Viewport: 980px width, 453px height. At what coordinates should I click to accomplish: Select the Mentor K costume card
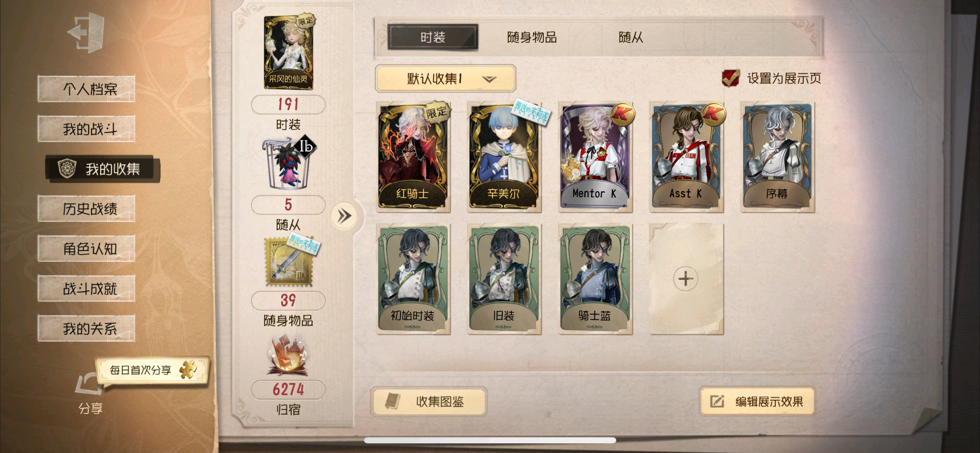tap(595, 157)
